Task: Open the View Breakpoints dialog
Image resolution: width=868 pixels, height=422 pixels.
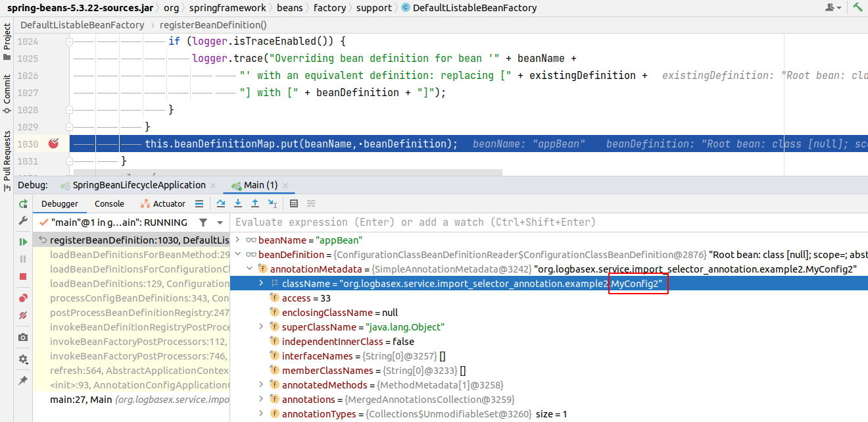Action: point(23,298)
